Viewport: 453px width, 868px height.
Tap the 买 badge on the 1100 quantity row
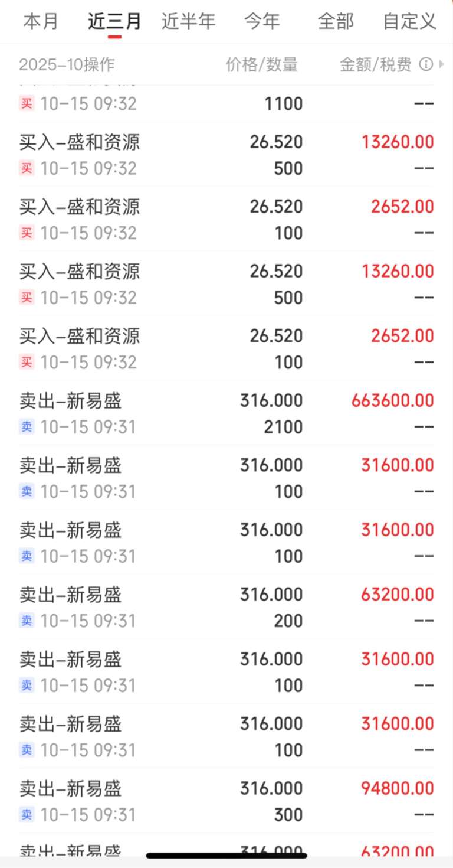pyautogui.click(x=27, y=104)
